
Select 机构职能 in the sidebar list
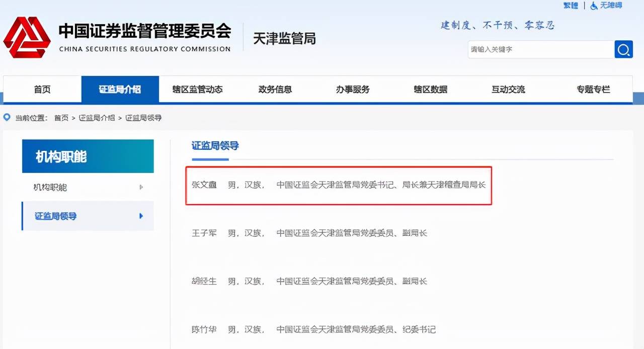88,187
